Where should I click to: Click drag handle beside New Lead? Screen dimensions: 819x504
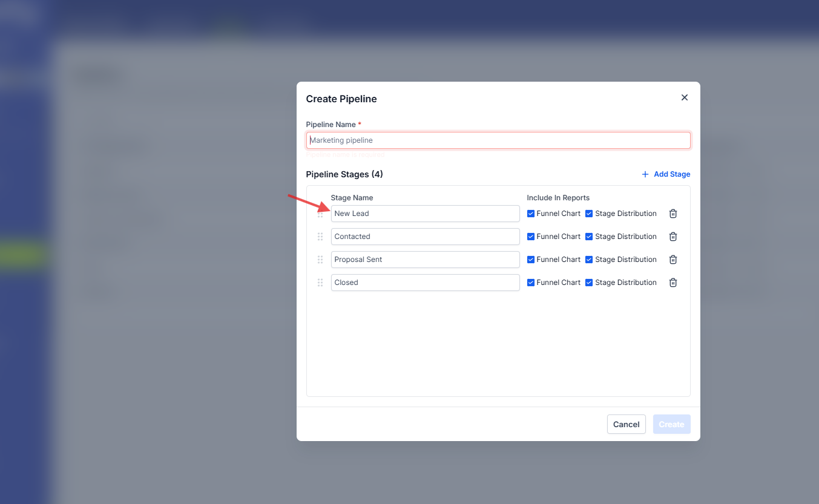[x=320, y=214]
